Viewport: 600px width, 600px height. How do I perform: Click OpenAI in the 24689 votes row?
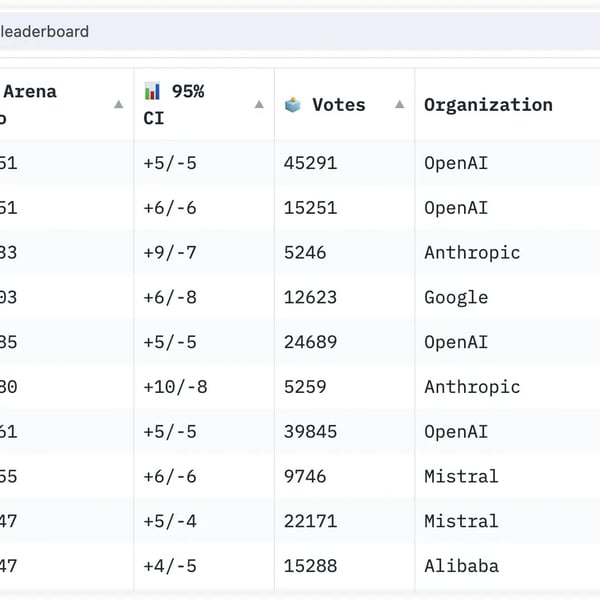[x=456, y=343]
